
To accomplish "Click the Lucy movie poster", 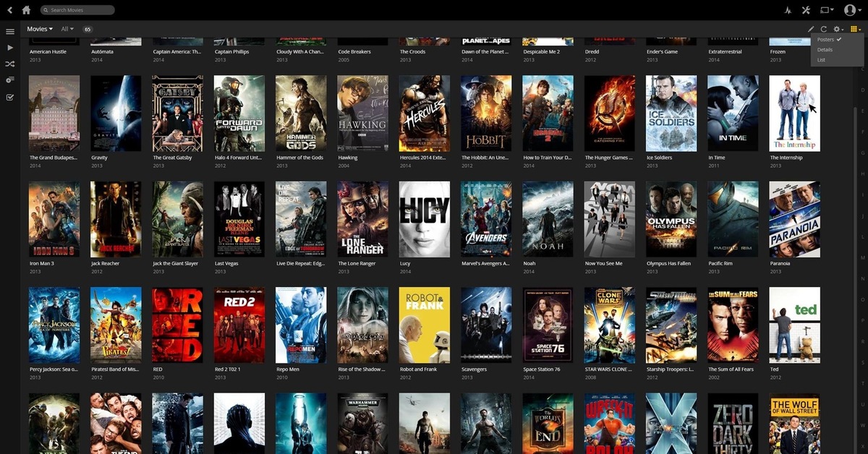I will pyautogui.click(x=424, y=219).
